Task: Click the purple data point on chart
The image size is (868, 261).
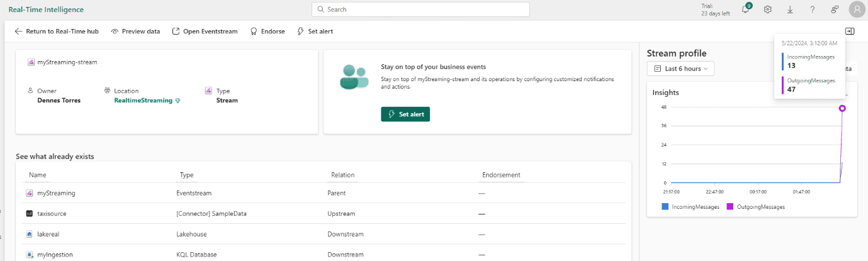Action: point(842,109)
